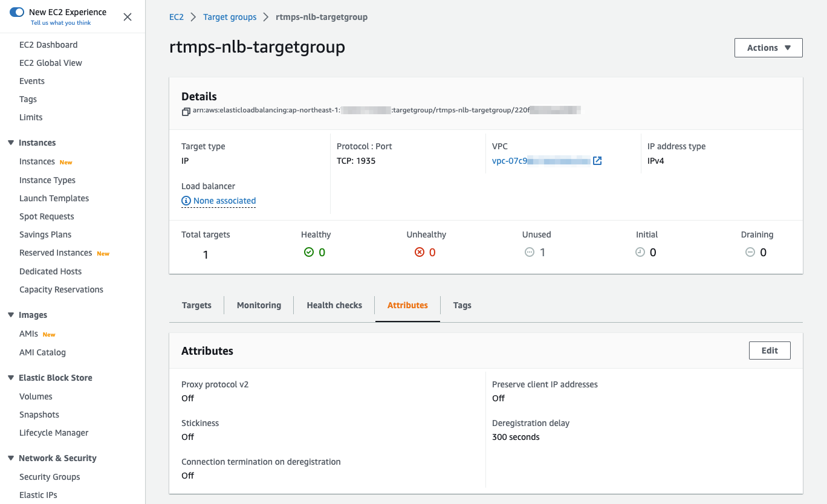Open Limits in sidebar
Viewport: 827px width, 504px height.
coord(31,117)
